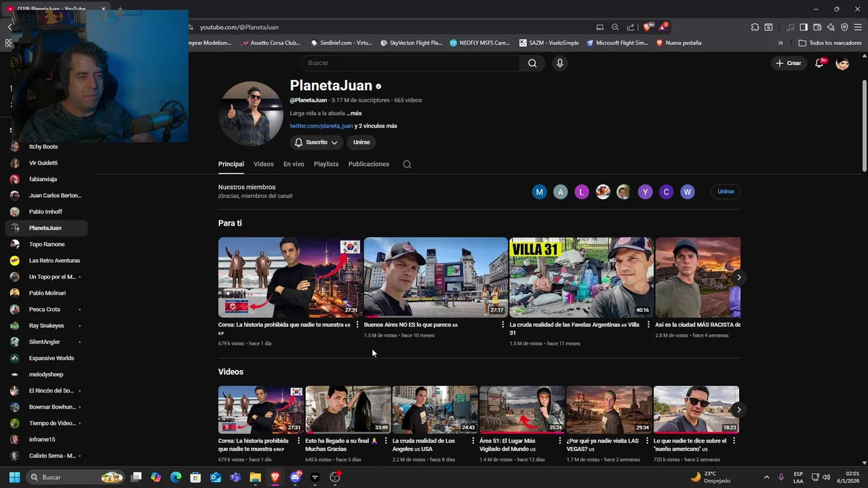
Task: Click the Windows taskbar Buscar box
Action: click(75, 477)
